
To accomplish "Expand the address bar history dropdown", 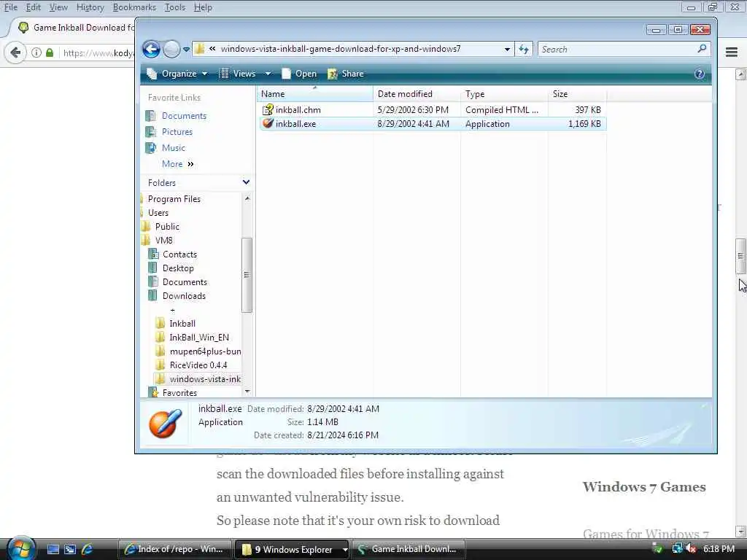I will pos(507,49).
